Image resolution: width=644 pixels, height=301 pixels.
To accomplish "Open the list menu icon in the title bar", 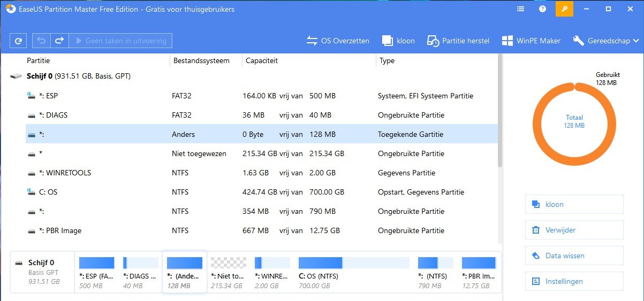I will point(521,9).
